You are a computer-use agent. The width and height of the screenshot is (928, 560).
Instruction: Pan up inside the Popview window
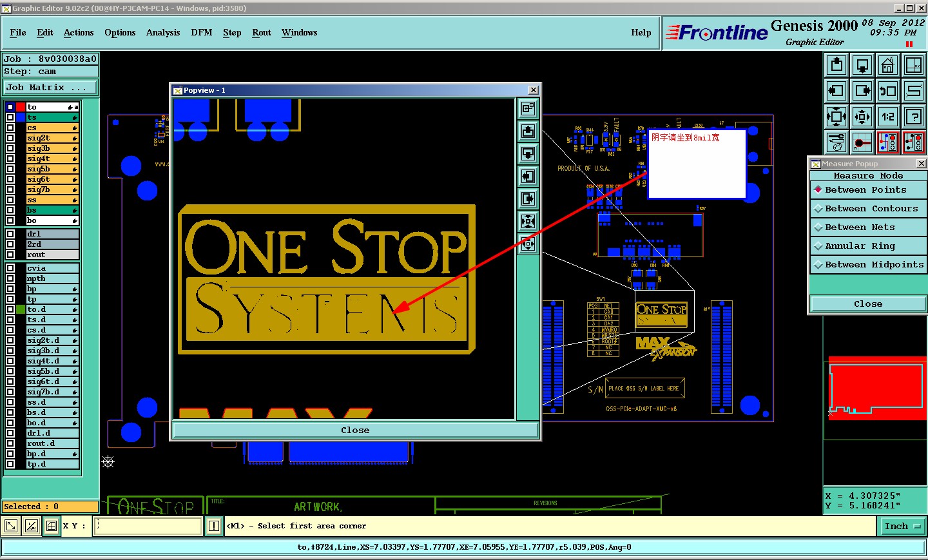tap(528, 131)
